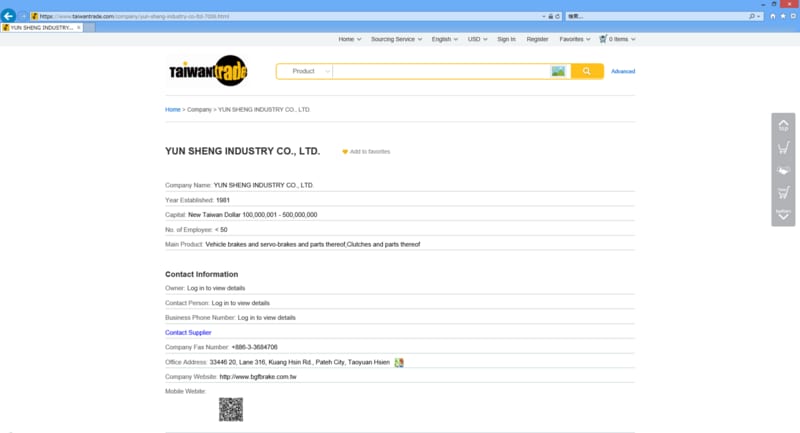
Task: Click the No. of Employee value < 50
Action: coord(221,230)
